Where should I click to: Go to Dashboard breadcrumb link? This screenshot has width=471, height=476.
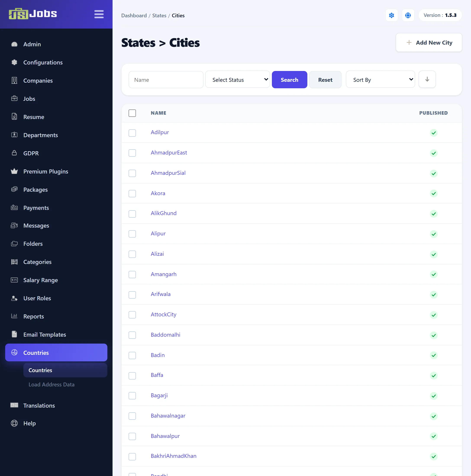click(x=134, y=15)
